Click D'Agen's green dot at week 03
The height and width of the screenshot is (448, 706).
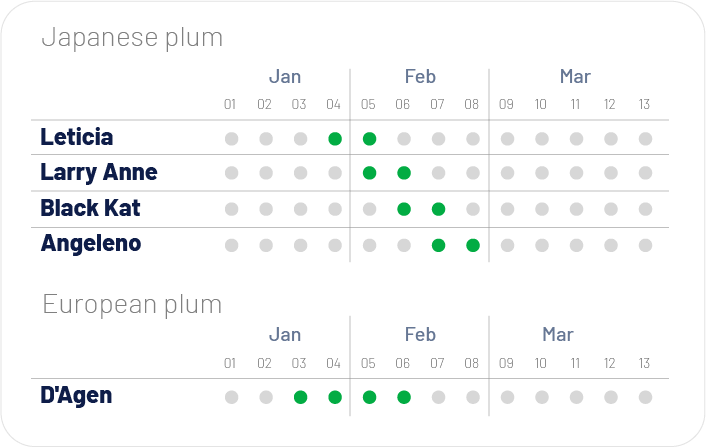(x=300, y=397)
